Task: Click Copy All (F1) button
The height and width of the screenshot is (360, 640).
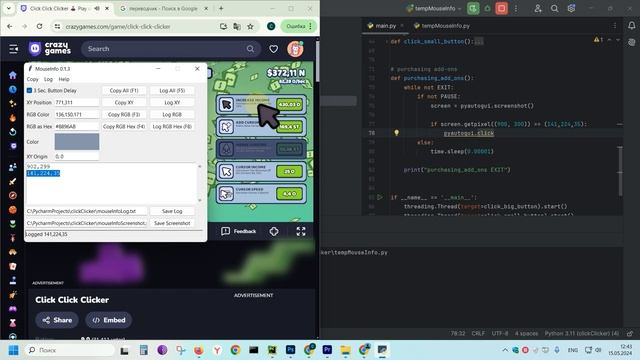Action: [124, 90]
